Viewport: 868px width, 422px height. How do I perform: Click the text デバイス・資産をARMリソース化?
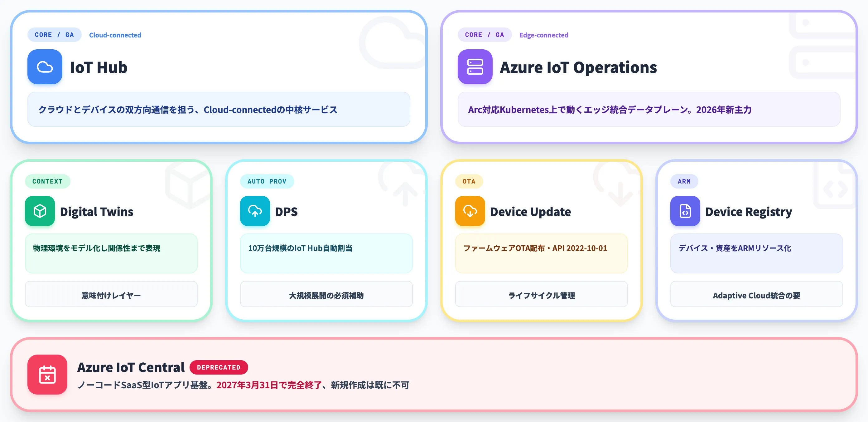pos(735,248)
